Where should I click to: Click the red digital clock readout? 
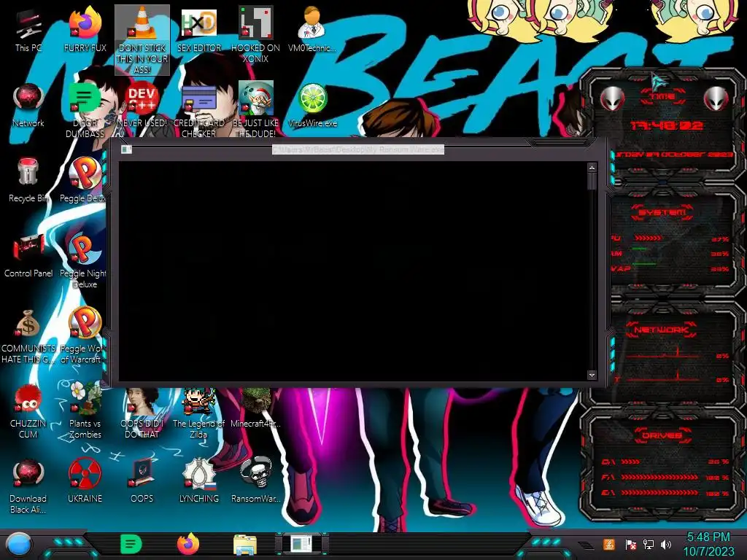[666, 125]
